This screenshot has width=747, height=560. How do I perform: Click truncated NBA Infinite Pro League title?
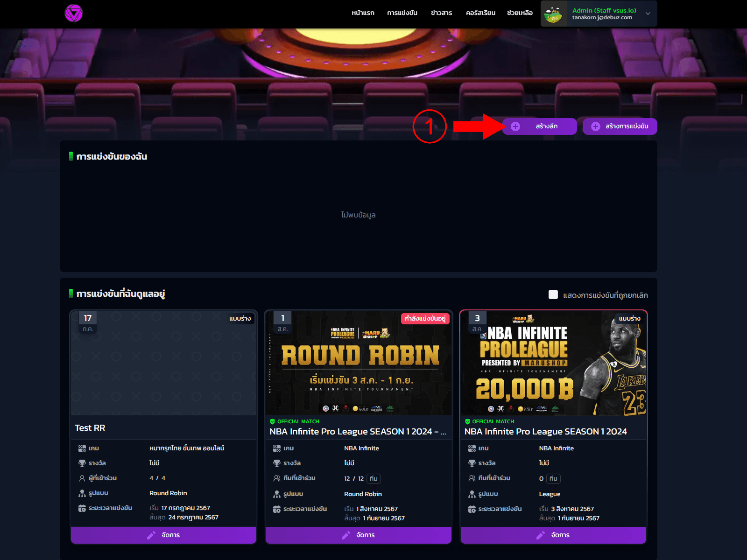[x=358, y=432]
